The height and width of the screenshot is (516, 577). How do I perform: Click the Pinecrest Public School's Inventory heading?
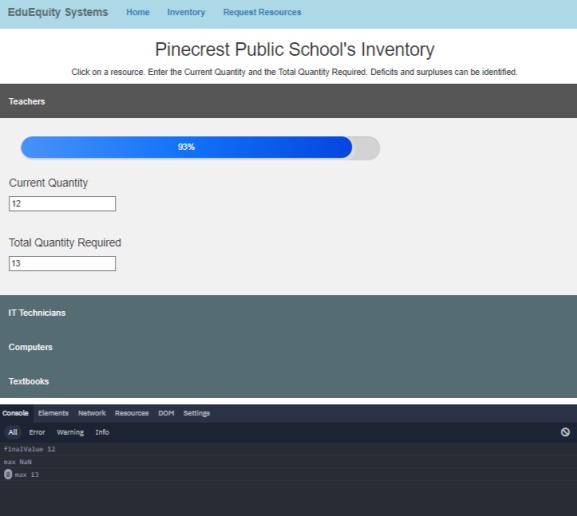coord(294,49)
